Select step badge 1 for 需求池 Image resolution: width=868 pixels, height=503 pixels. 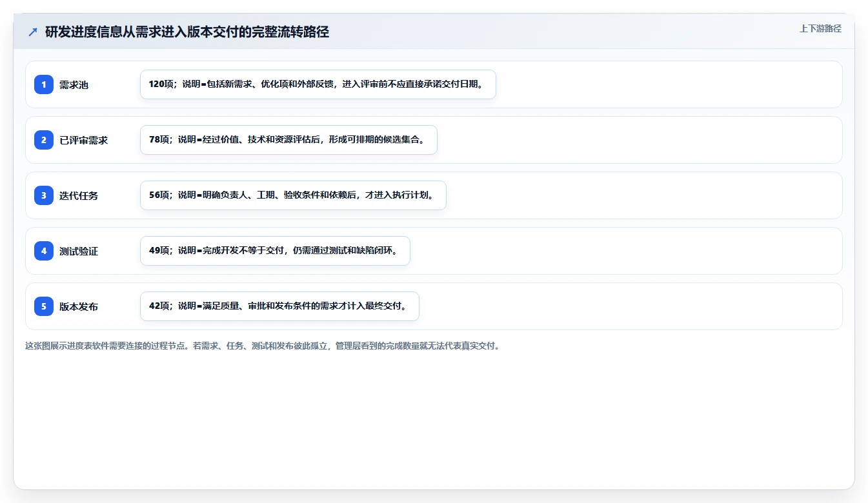[44, 84]
